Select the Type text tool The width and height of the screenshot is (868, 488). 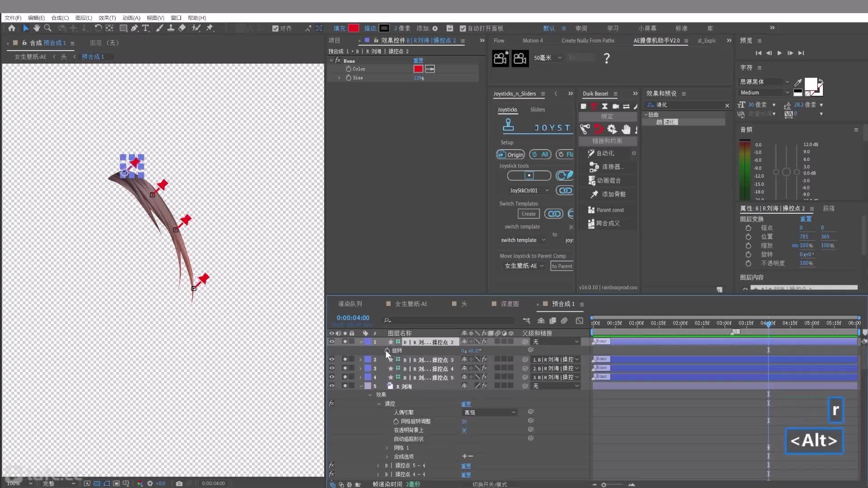pos(146,28)
